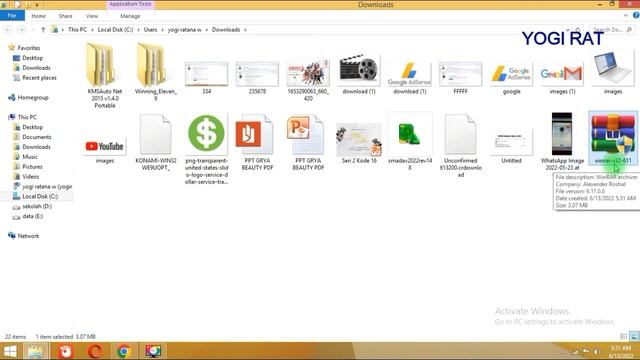Image resolution: width=640 pixels, height=360 pixels.
Task: Open the KMSAuto Net 2015 folder
Action: [104, 76]
